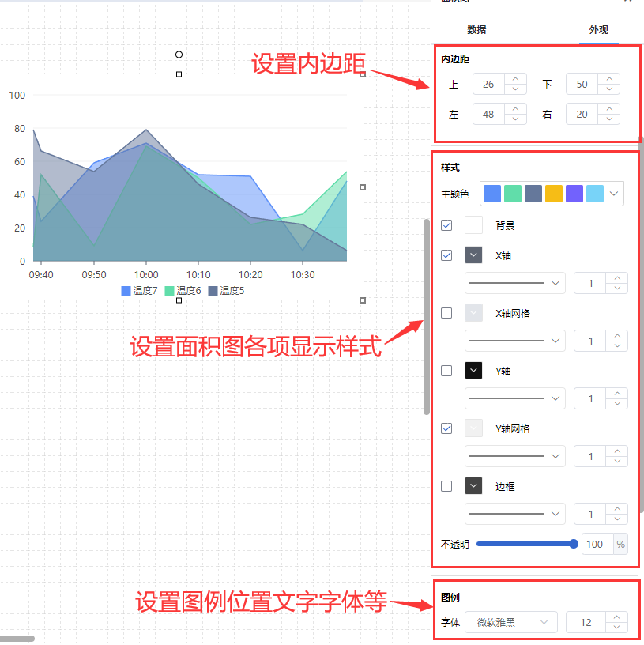Viewport: 644px width, 645px height.
Task: Pick the yellow theme color swatch
Action: point(554,194)
